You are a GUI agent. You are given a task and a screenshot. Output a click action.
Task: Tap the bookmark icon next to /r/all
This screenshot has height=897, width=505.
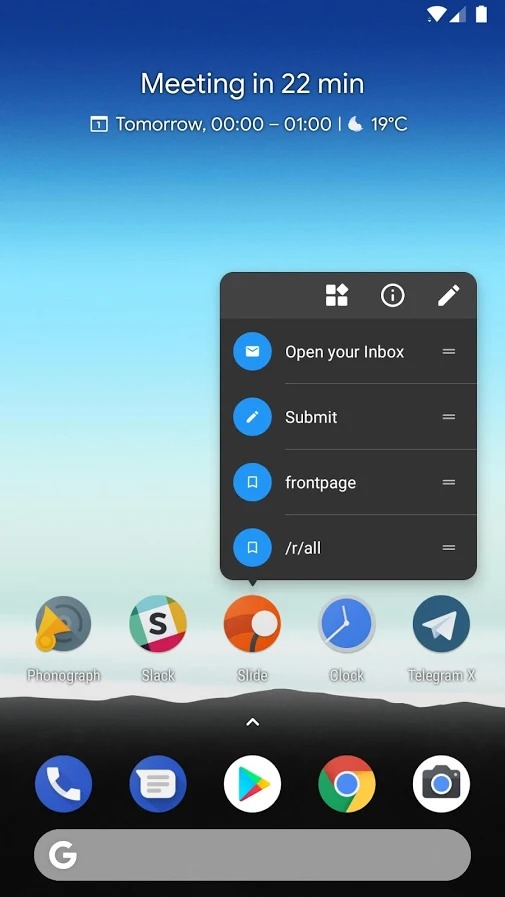click(x=252, y=547)
